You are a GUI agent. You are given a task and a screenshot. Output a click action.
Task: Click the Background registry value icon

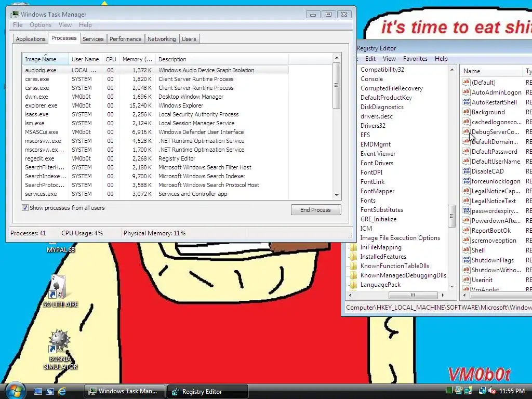[467, 112]
